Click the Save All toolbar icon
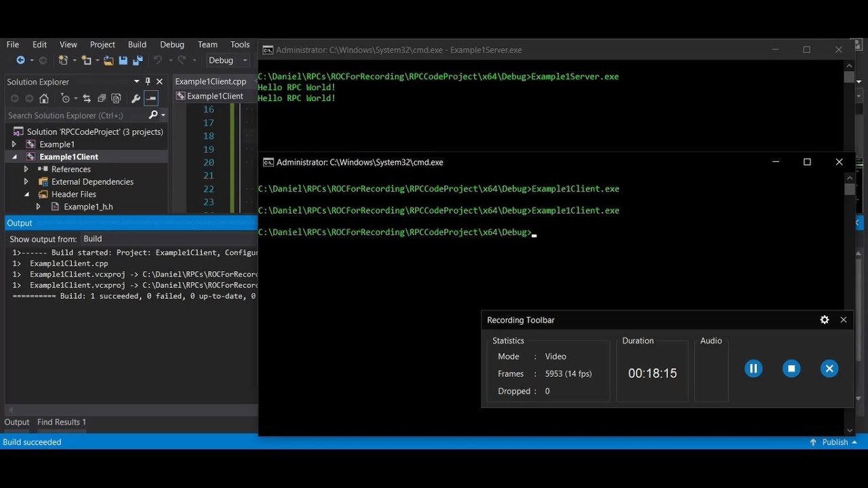The height and width of the screenshot is (488, 868). [x=138, y=60]
